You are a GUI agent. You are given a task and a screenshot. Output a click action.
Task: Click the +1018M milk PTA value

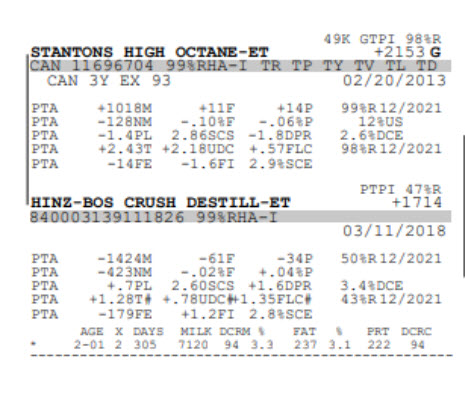125,109
